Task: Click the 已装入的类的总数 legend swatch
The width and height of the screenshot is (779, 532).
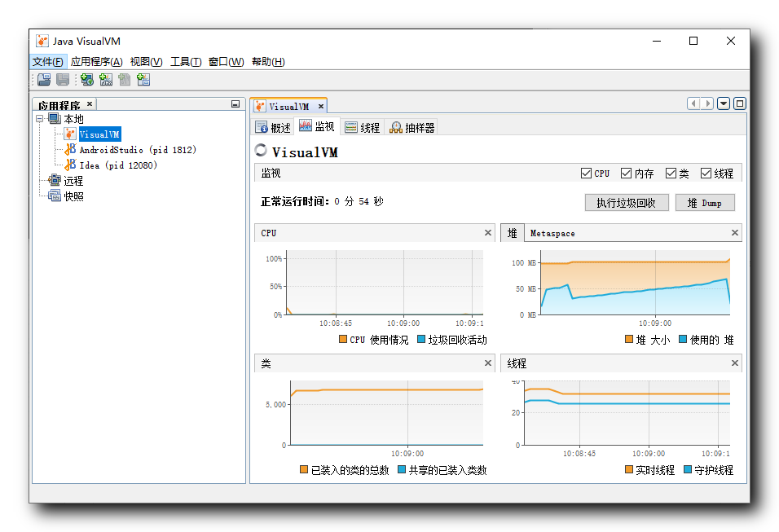Action: click(x=304, y=469)
